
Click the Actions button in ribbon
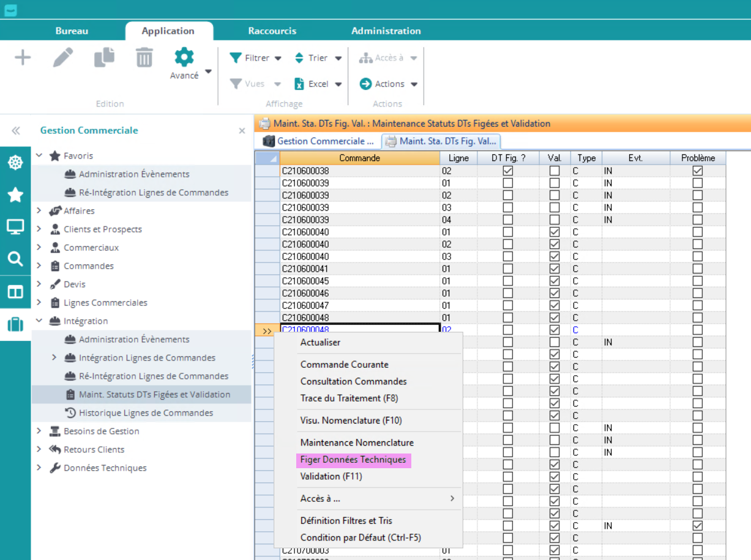click(x=389, y=84)
